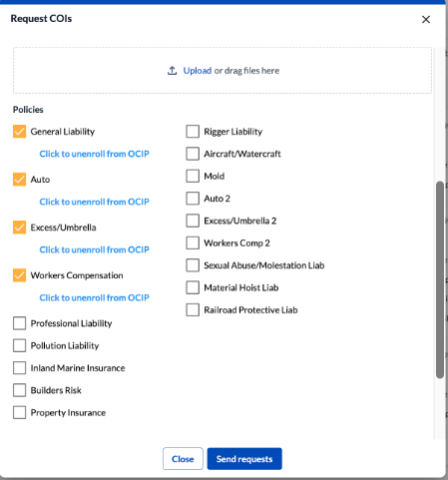This screenshot has width=448, height=480.
Task: Check the Rigger Liability option
Action: [x=193, y=132]
